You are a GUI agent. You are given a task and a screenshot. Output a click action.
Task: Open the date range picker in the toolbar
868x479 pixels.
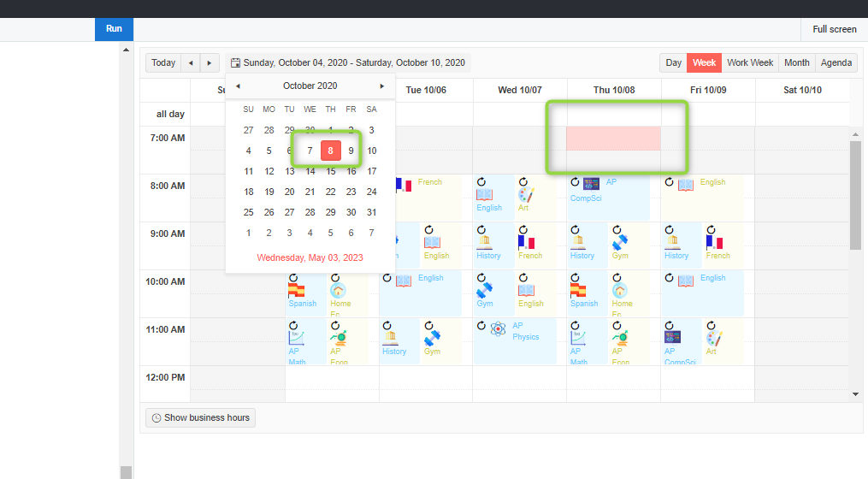[348, 62]
